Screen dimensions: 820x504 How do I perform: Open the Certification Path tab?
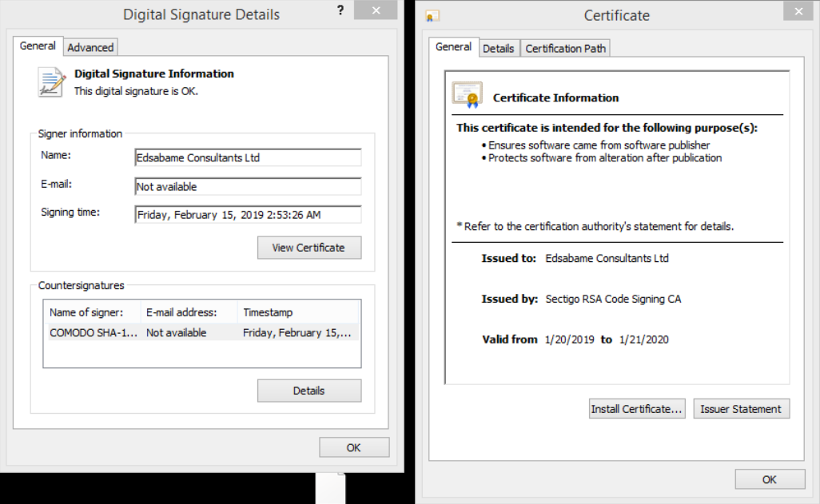(565, 49)
